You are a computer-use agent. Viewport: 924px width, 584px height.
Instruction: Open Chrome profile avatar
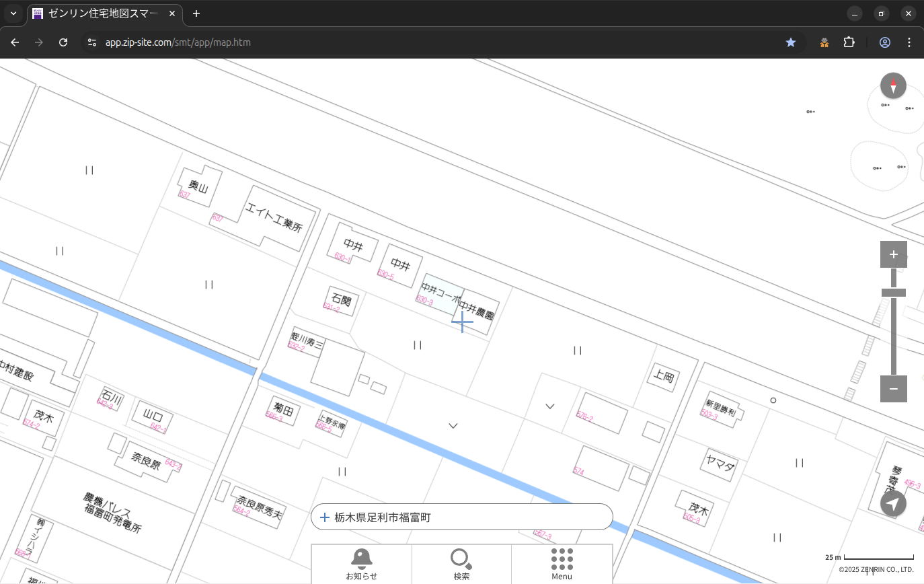pos(884,42)
